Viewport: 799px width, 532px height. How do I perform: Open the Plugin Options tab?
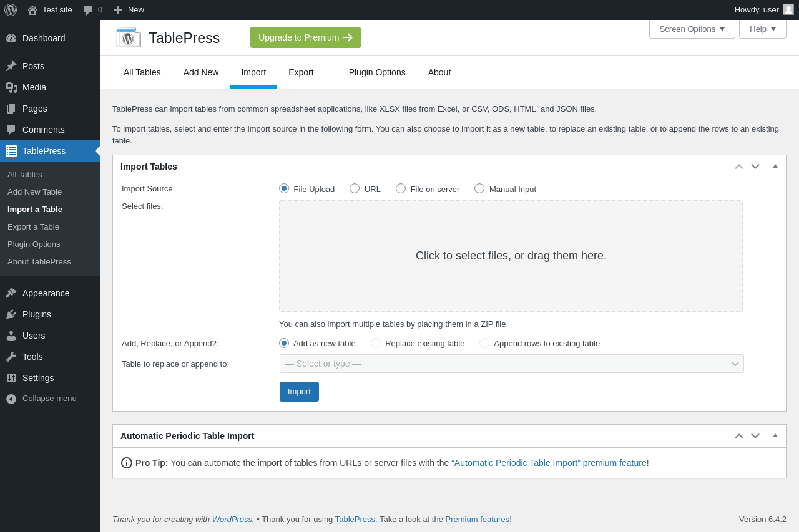coord(377,72)
